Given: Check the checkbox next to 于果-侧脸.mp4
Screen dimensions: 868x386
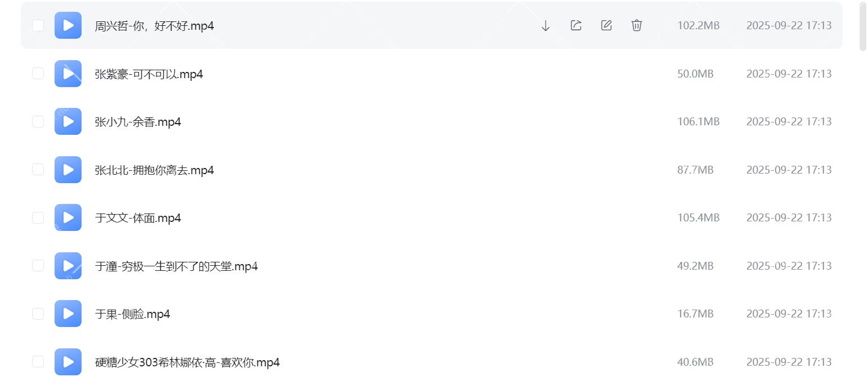Looking at the screenshot, I should [x=37, y=314].
